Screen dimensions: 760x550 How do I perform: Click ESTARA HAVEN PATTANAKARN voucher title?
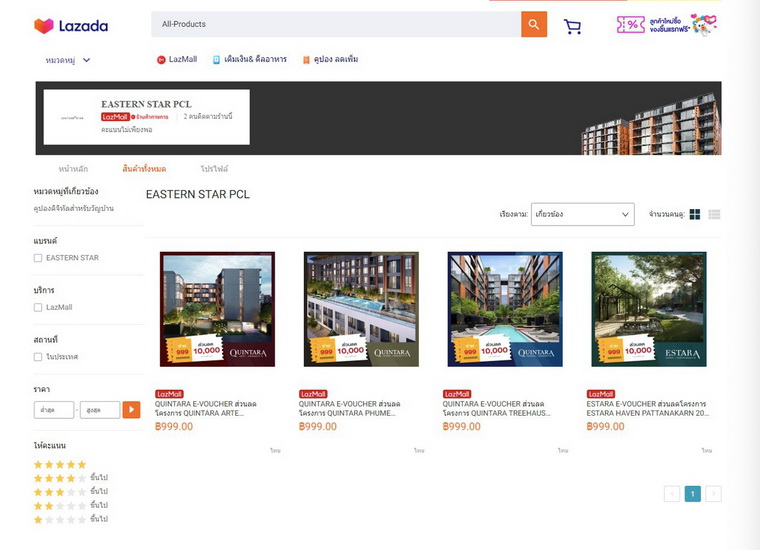pyautogui.click(x=648, y=409)
